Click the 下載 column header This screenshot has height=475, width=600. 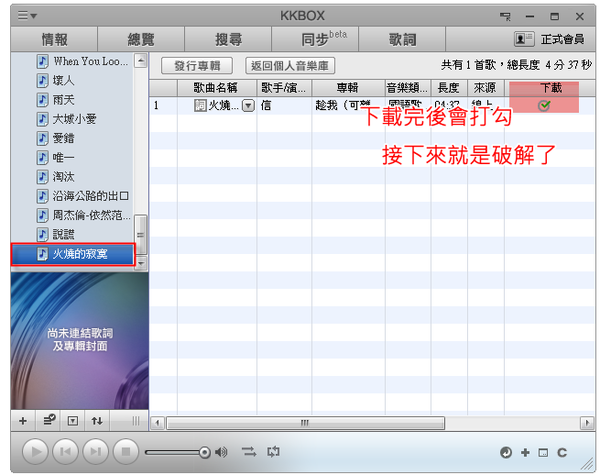551,88
